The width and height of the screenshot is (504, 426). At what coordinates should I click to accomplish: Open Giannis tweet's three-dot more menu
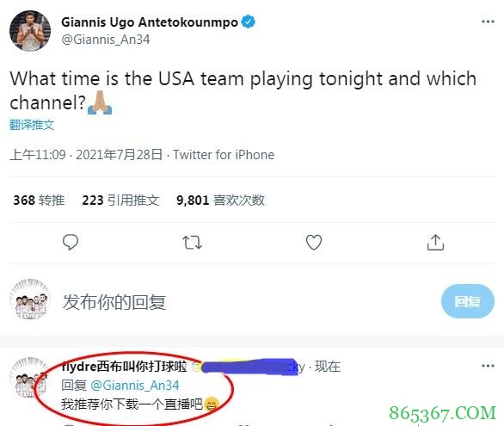point(488,22)
